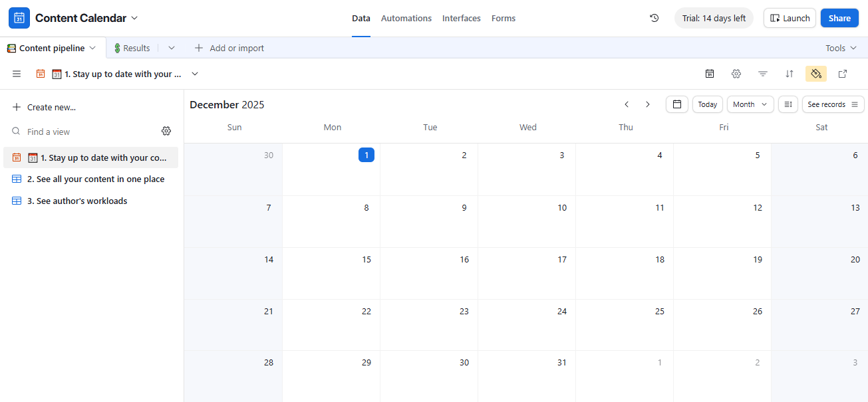Open the Tools menu

point(841,48)
